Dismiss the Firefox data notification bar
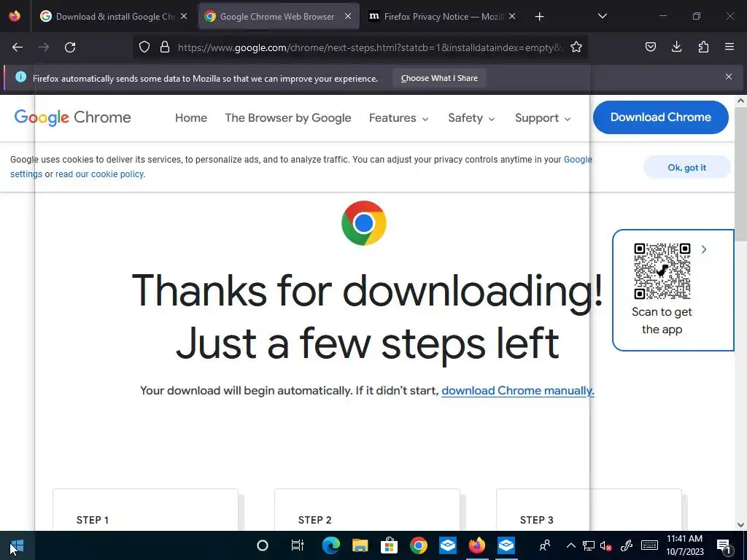 point(729,77)
